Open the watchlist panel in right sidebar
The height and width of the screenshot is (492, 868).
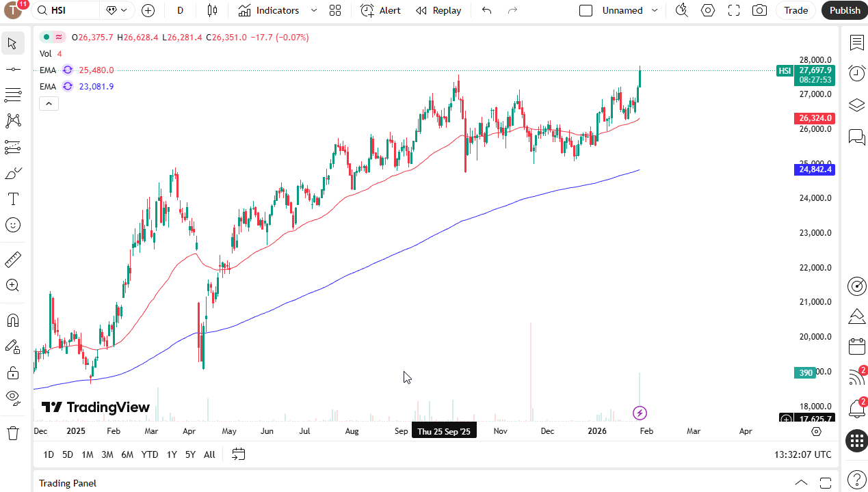click(856, 43)
